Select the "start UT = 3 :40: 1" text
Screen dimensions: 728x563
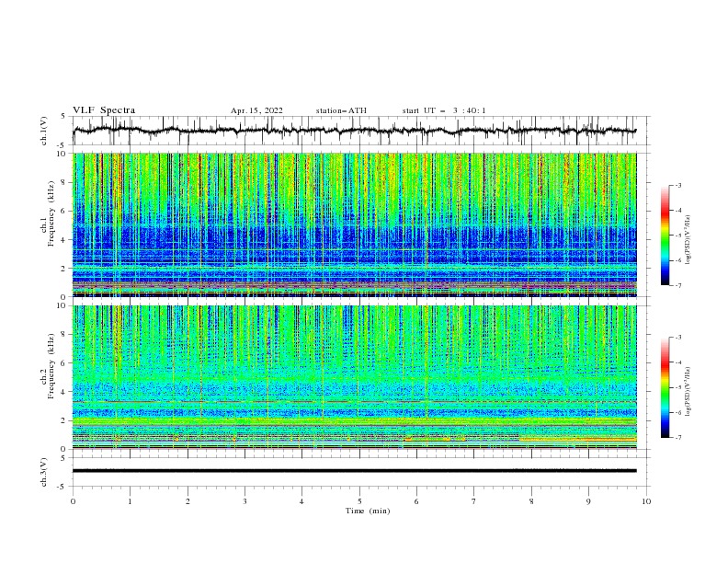pos(444,110)
